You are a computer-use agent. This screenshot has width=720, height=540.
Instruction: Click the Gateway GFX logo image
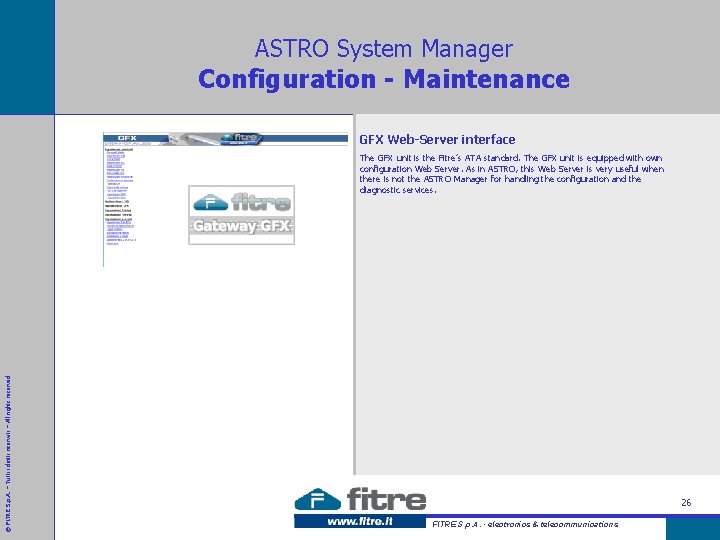click(x=242, y=215)
